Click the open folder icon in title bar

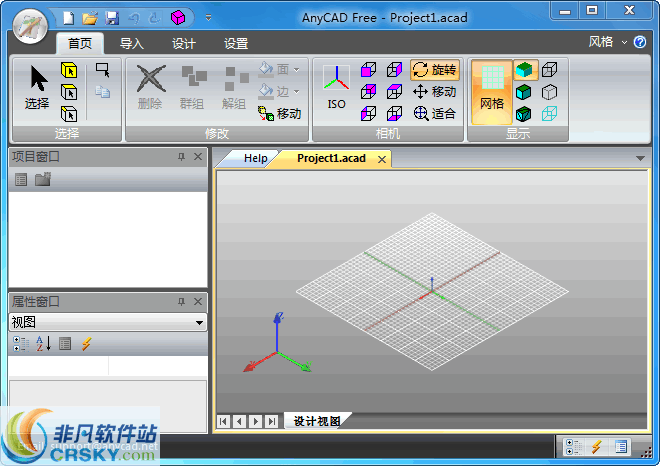point(90,17)
